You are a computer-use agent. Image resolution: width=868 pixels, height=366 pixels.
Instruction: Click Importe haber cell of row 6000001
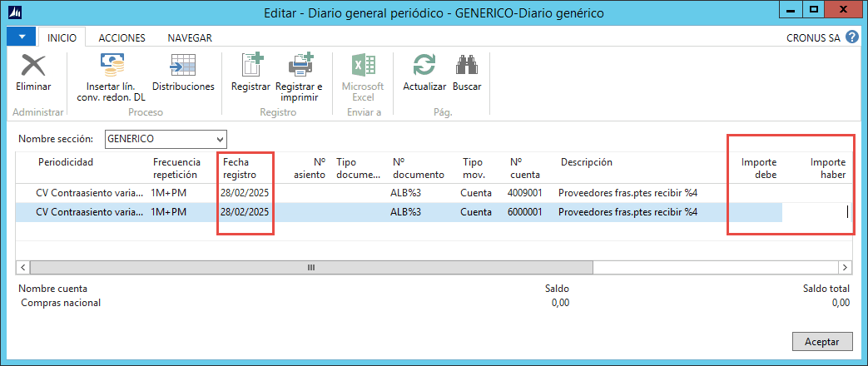pos(817,212)
